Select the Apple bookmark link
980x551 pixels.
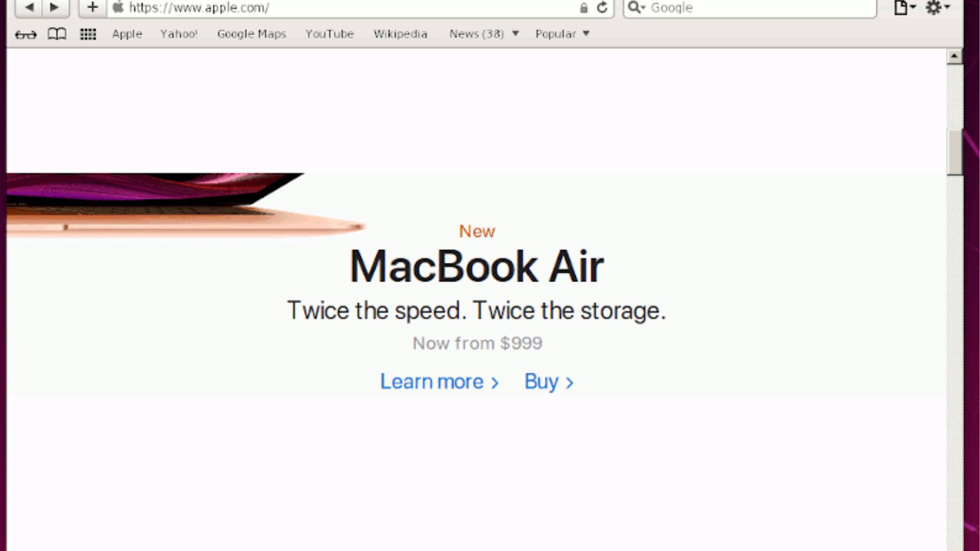coord(127,34)
